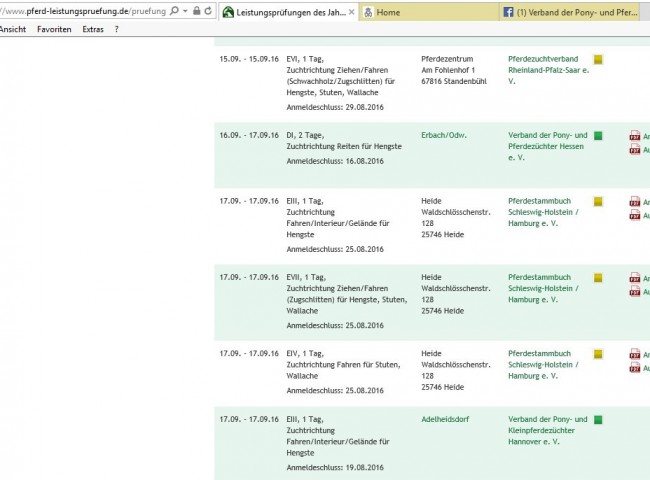
Task: Click the search magnifier in address bar
Action: [174, 11]
